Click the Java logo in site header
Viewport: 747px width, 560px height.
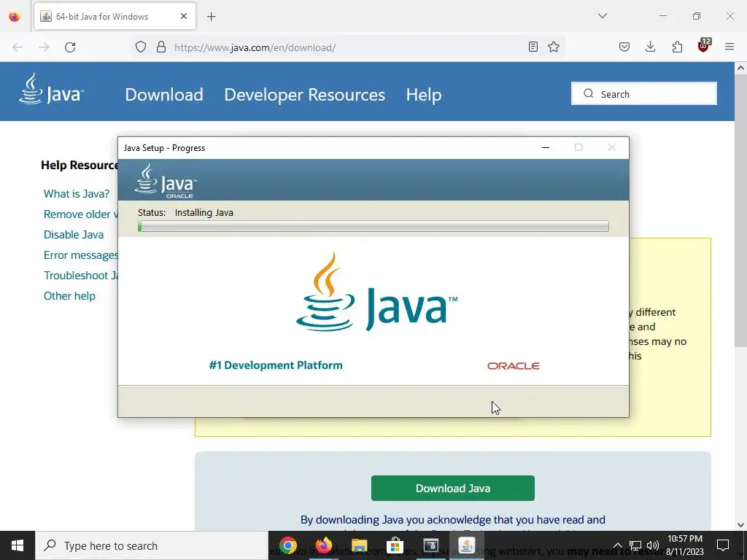coord(52,88)
